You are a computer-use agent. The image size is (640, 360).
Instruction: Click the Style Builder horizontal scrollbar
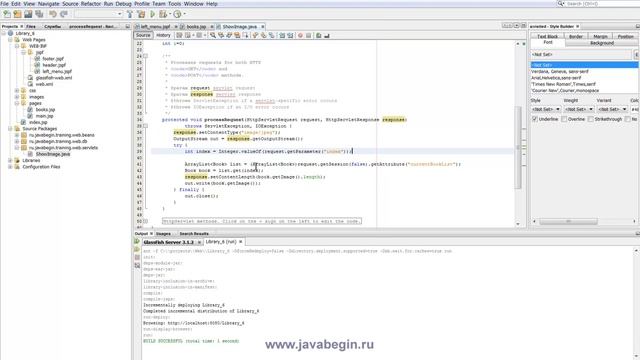tap(568, 221)
